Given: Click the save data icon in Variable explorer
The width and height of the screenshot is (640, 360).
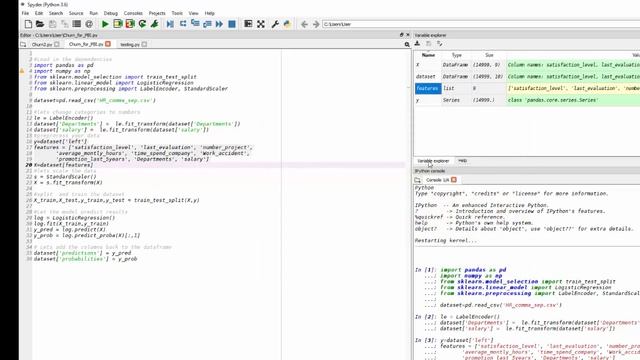Looking at the screenshot, I should tap(429, 43).
